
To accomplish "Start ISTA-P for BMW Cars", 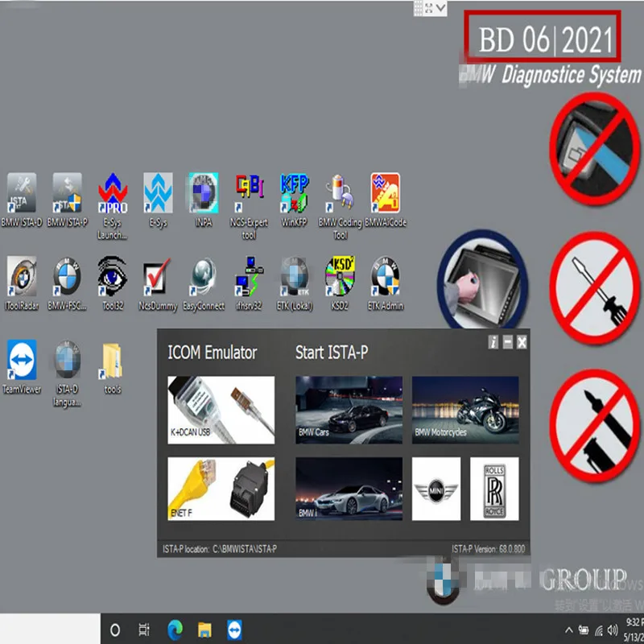I will [349, 410].
